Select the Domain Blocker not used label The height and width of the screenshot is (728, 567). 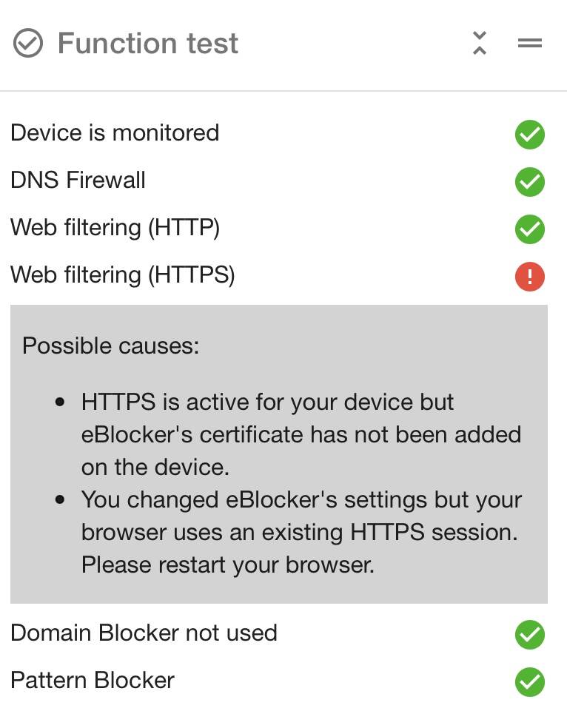point(144,633)
